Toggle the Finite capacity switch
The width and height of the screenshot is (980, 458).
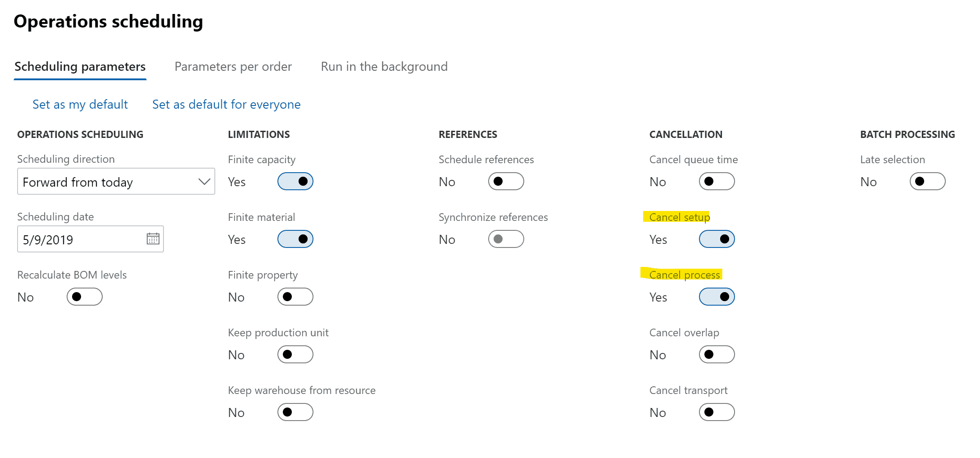(x=295, y=181)
